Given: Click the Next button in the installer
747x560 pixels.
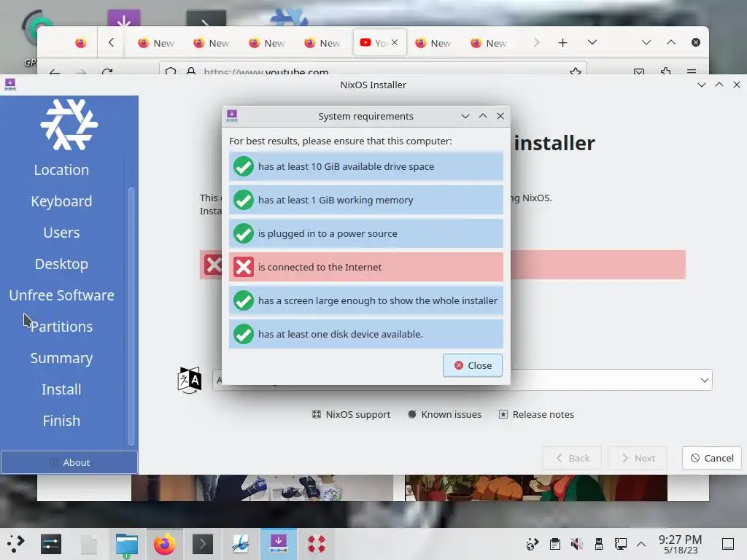Looking at the screenshot, I should pyautogui.click(x=638, y=458).
